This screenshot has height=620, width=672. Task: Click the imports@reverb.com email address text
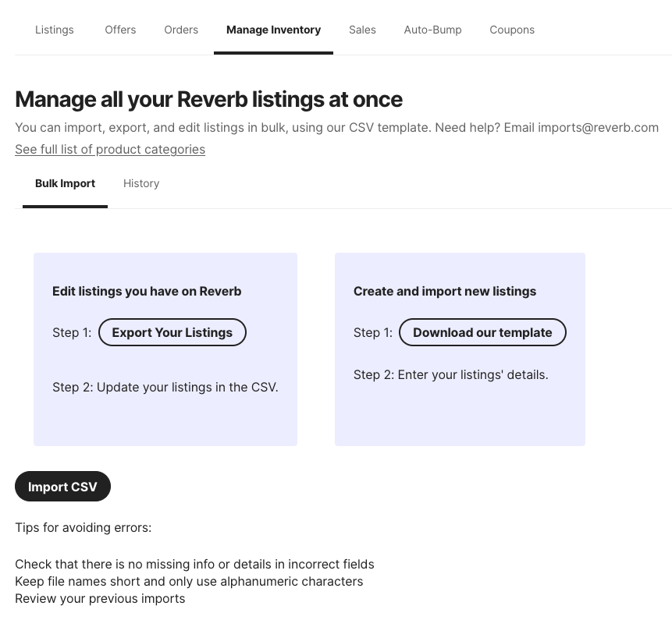[x=598, y=127]
